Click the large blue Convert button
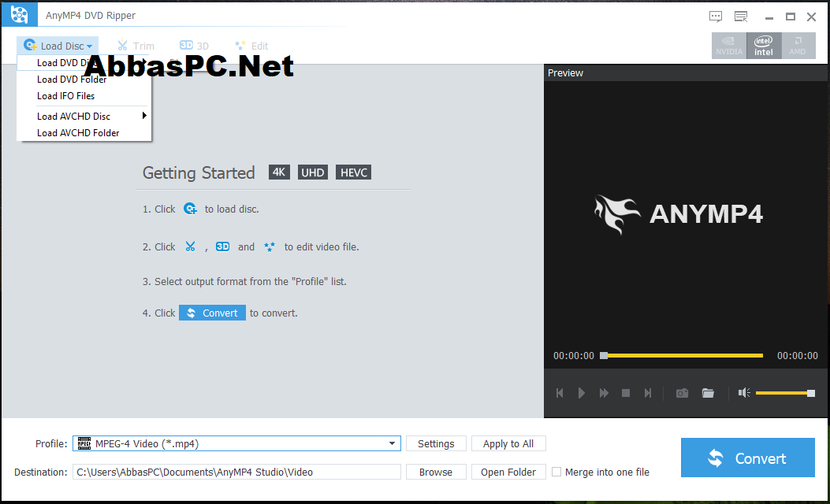The height and width of the screenshot is (504, 830). click(747, 458)
